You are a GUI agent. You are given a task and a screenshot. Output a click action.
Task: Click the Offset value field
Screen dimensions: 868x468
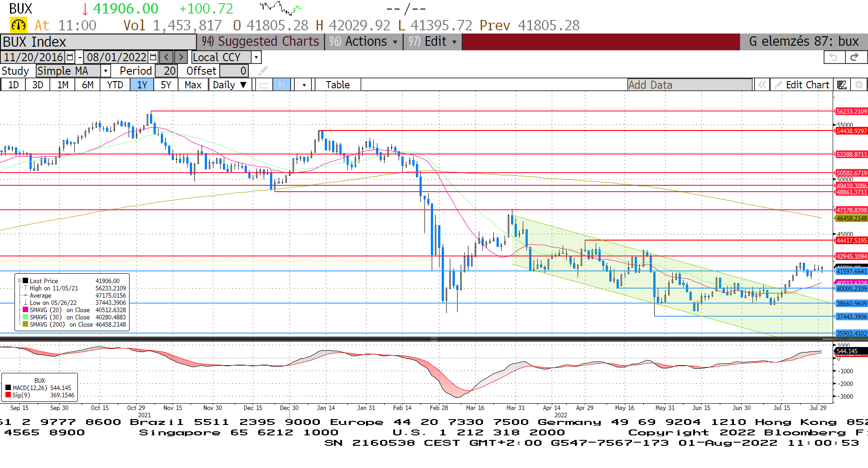coord(234,71)
